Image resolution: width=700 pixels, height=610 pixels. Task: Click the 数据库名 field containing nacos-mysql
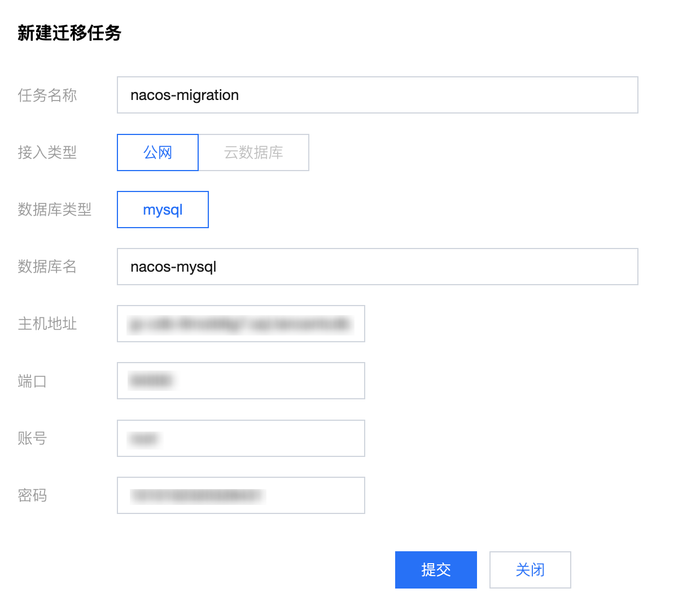pos(377,267)
